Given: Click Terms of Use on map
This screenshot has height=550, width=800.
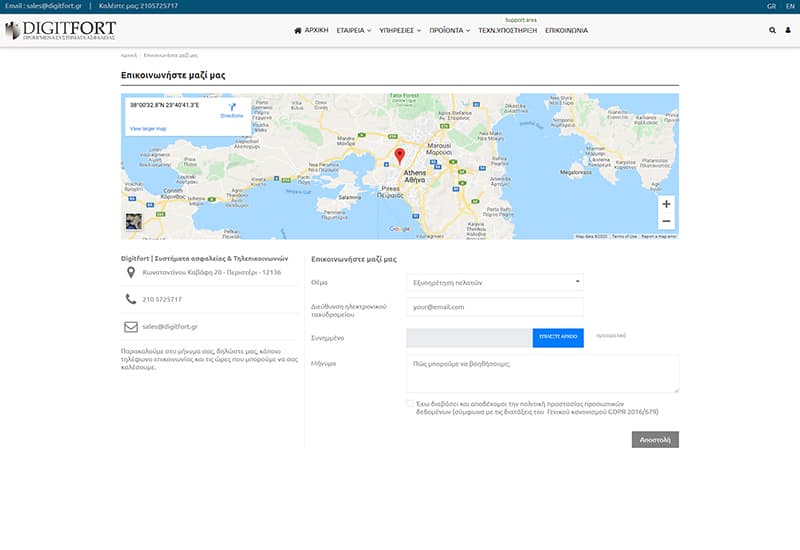Looking at the screenshot, I should pos(624,237).
